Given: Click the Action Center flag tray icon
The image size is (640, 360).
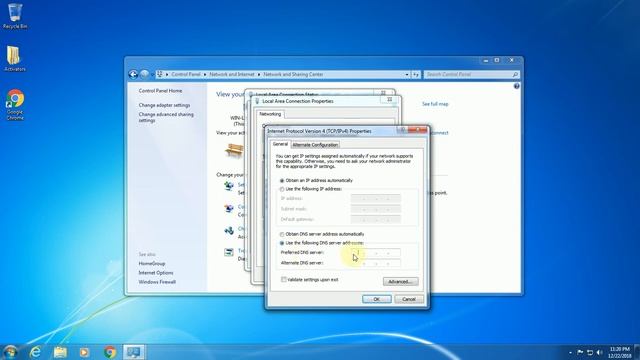Looking at the screenshot, I should (x=580, y=352).
